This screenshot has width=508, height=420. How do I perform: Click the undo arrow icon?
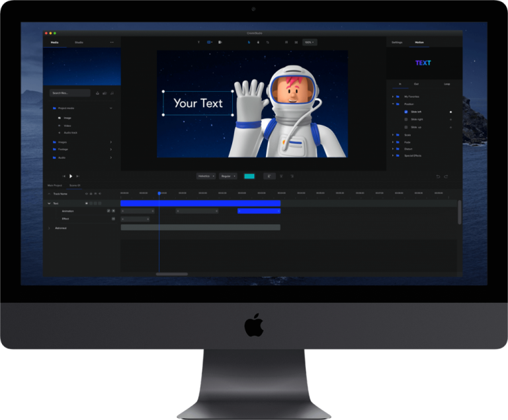[438, 177]
